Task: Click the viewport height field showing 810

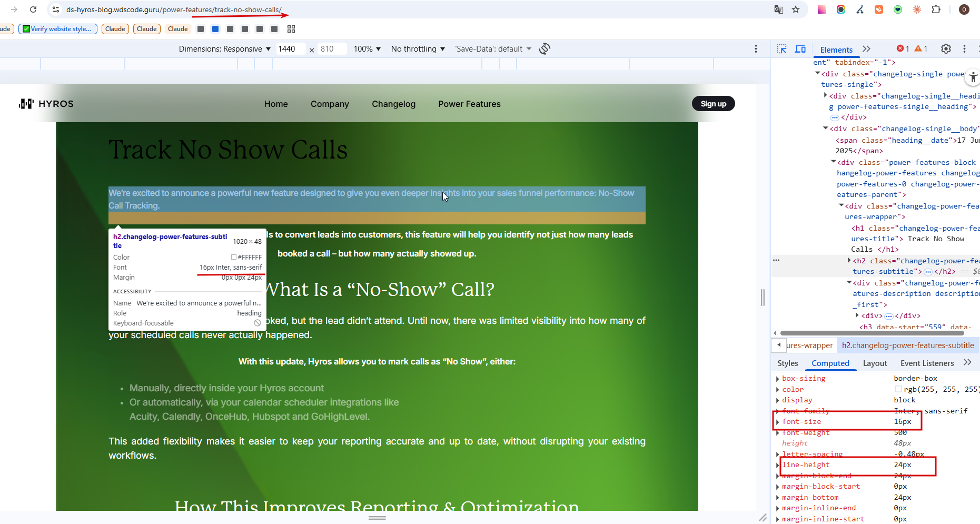Action: [332, 49]
